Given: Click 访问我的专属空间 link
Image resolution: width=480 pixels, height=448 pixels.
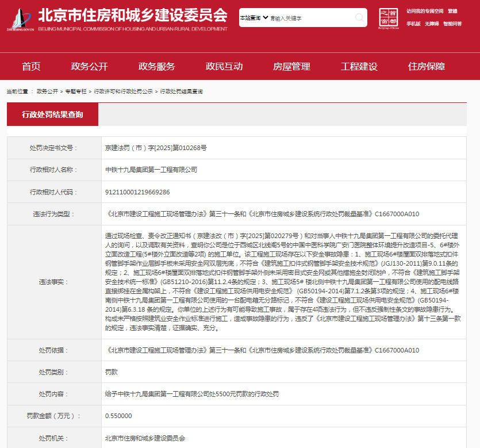Looking at the screenshot, I should click(425, 11).
